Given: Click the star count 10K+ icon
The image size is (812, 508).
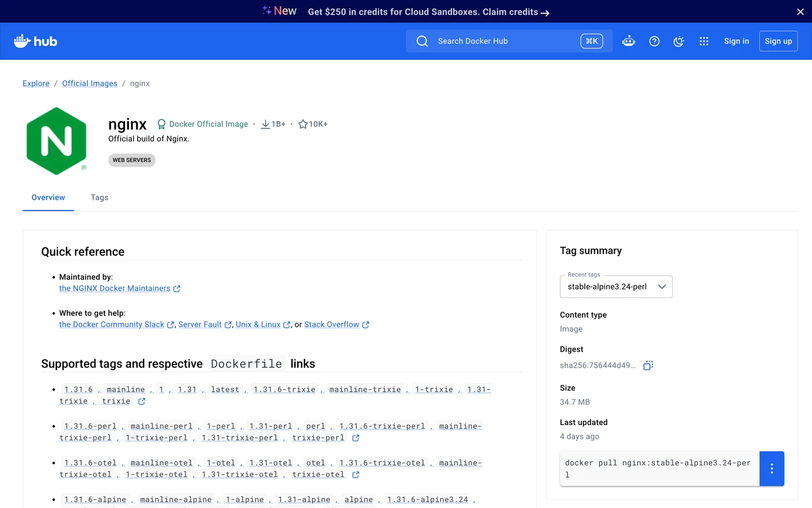Looking at the screenshot, I should click(303, 124).
